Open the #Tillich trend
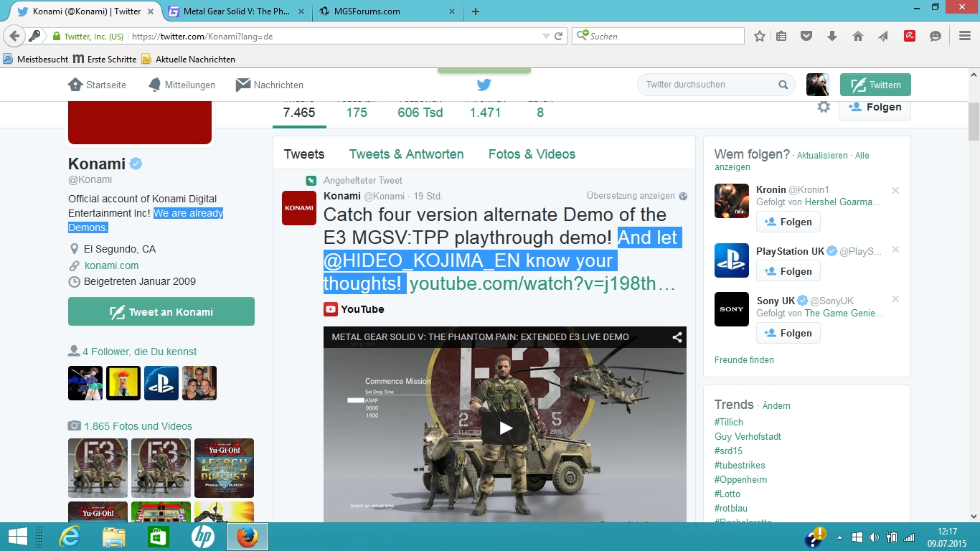The height and width of the screenshot is (551, 980). pyautogui.click(x=729, y=423)
